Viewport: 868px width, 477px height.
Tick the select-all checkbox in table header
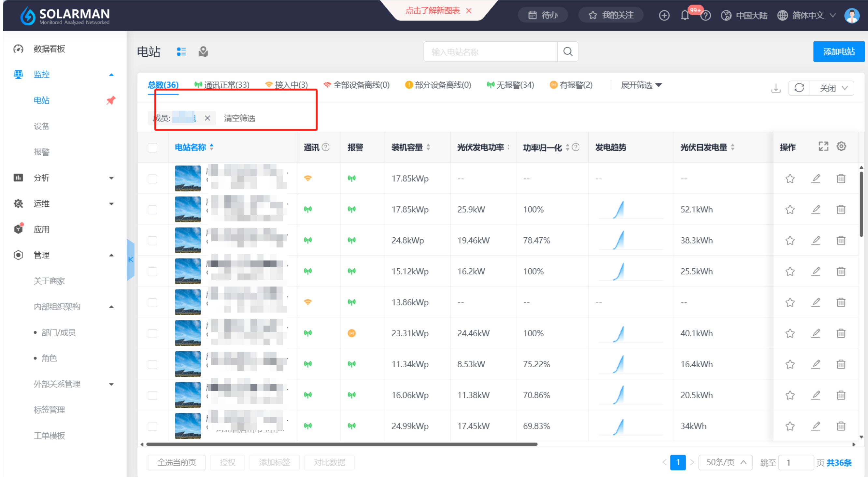(x=152, y=147)
